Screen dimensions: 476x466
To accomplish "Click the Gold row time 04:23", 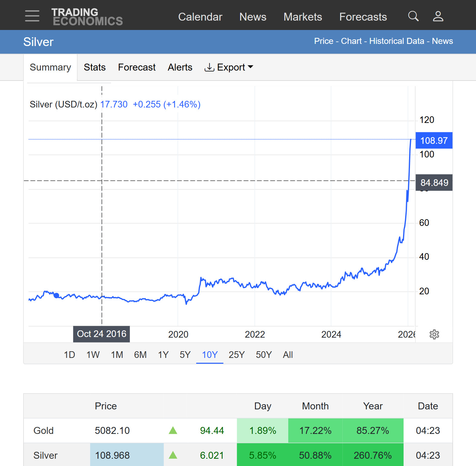I will pyautogui.click(x=428, y=430).
